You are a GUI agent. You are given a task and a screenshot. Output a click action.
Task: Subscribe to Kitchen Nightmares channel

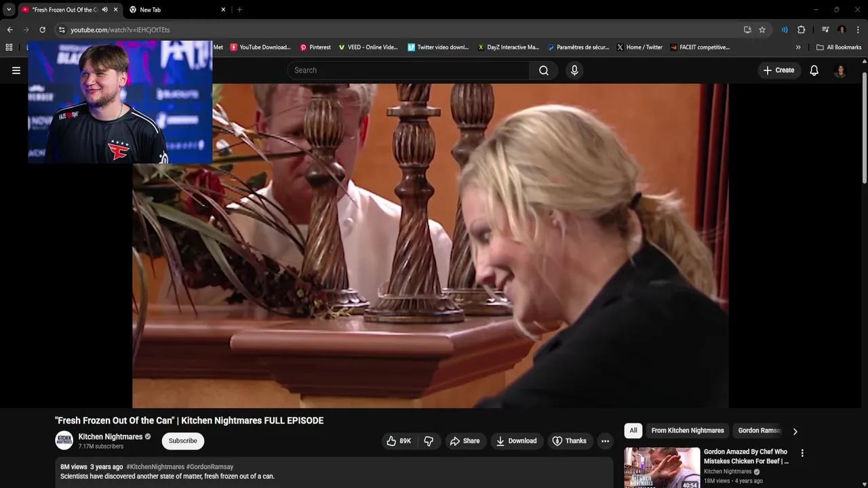coord(183,441)
